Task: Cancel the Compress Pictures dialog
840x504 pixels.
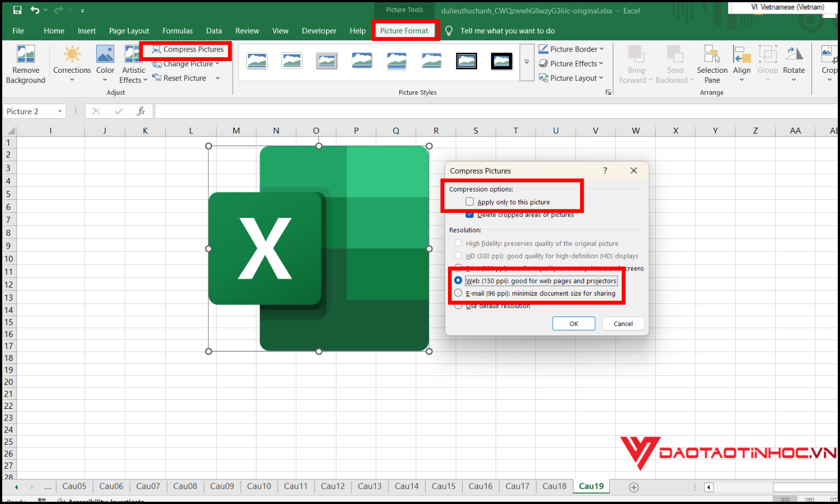Action: tap(623, 324)
